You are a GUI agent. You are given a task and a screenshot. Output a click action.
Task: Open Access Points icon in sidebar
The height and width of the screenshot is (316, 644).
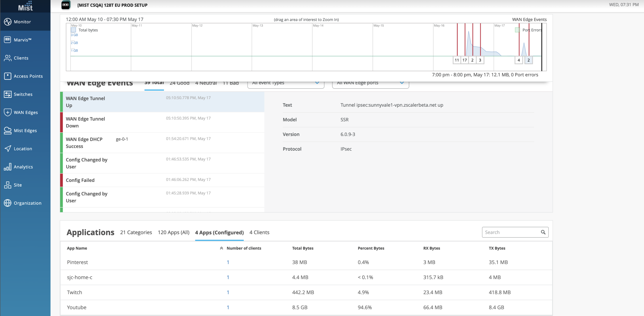[x=8, y=76]
